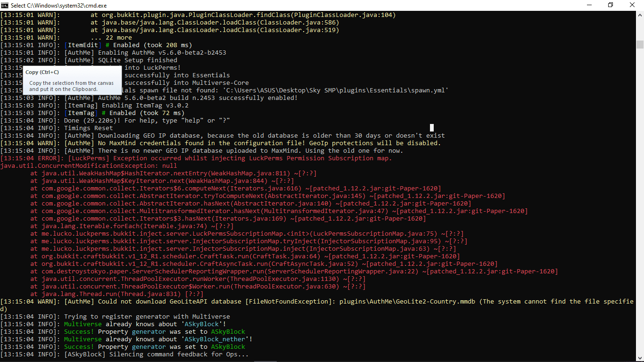This screenshot has height=362, width=644.
Task: Click the '... 22 more' line
Action: pos(66,38)
